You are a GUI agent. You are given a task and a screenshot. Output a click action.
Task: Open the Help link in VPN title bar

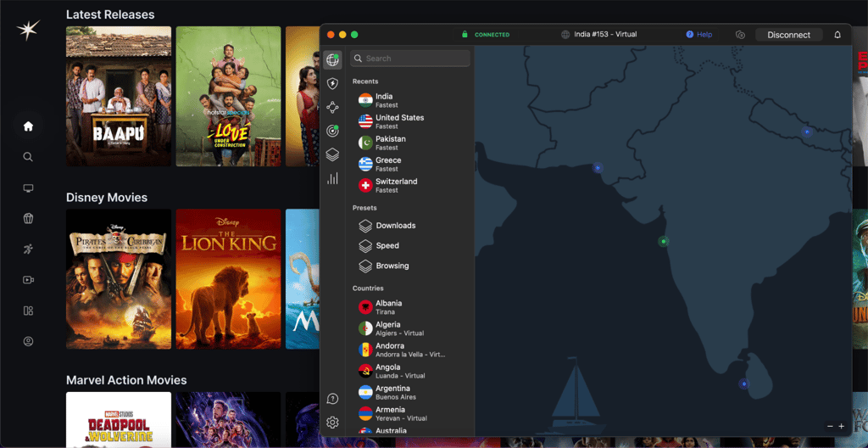tap(699, 35)
